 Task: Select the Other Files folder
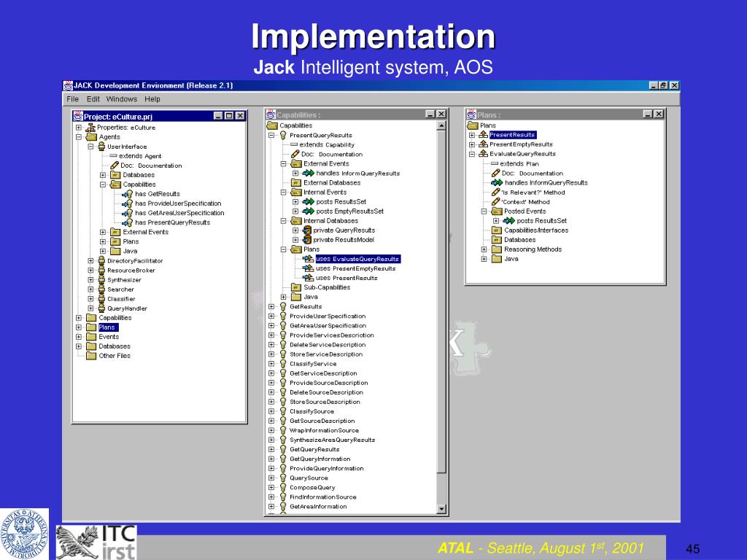click(x=115, y=356)
